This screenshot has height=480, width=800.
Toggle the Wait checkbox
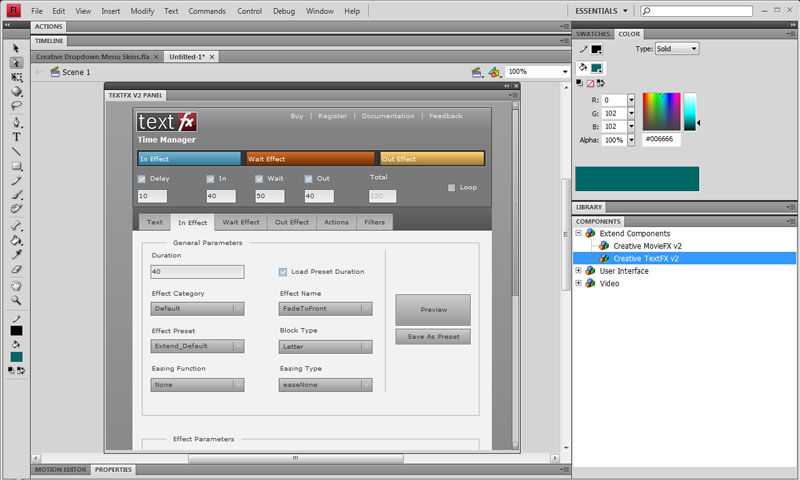259,179
